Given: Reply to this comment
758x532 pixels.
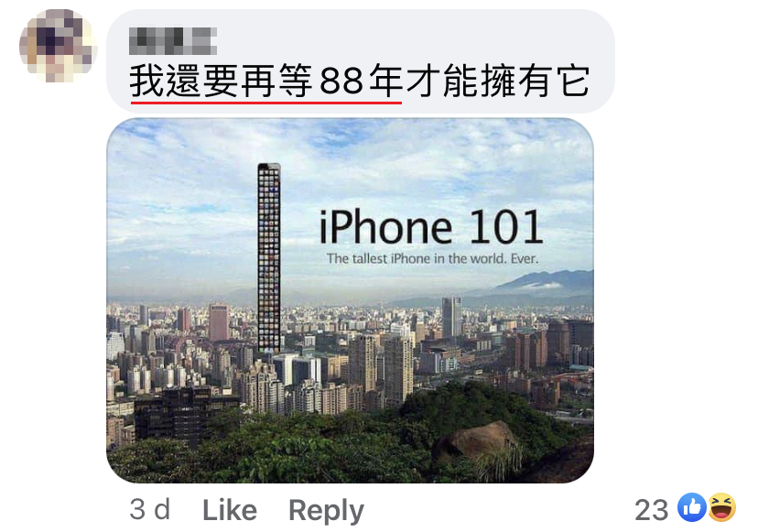Looking at the screenshot, I should 326,511.
